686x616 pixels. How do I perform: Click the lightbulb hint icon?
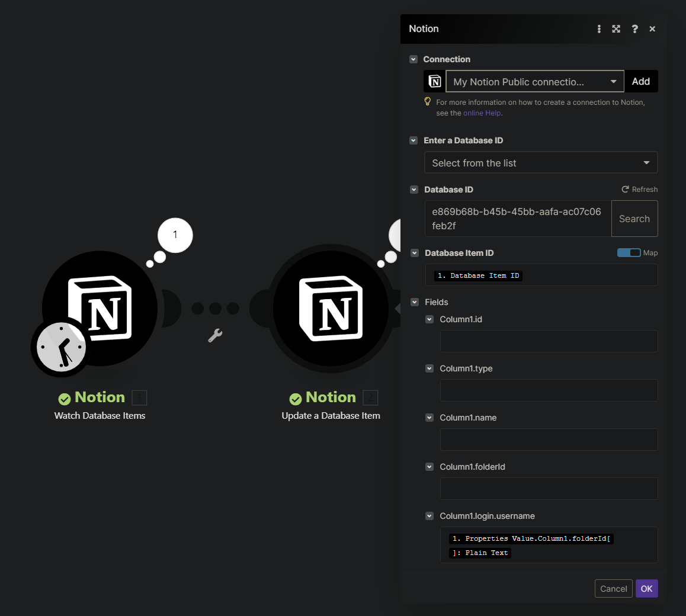click(x=428, y=101)
